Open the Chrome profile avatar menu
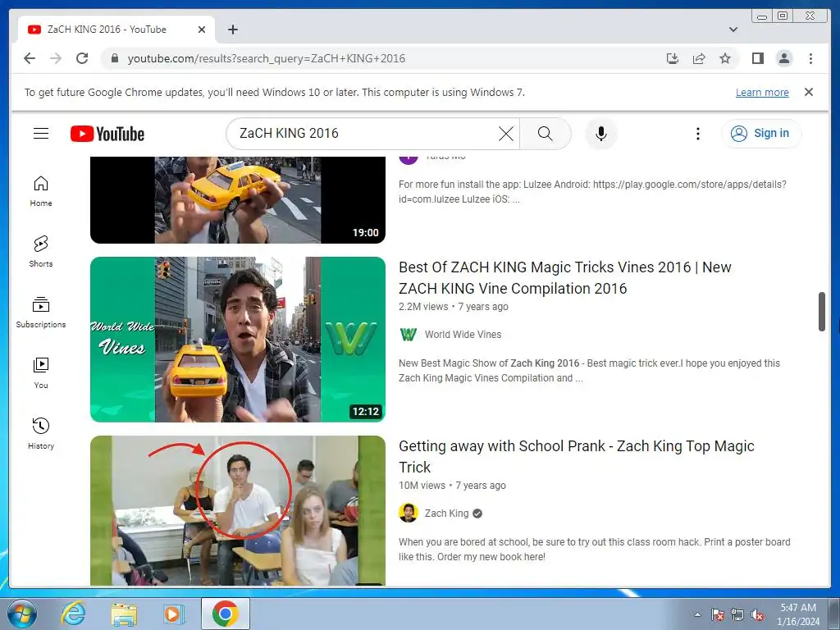 click(783, 58)
